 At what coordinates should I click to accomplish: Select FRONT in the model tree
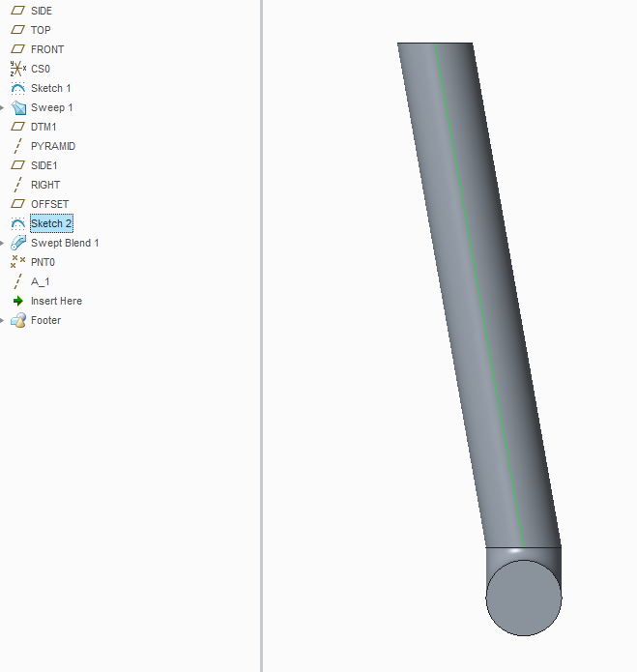(x=47, y=49)
